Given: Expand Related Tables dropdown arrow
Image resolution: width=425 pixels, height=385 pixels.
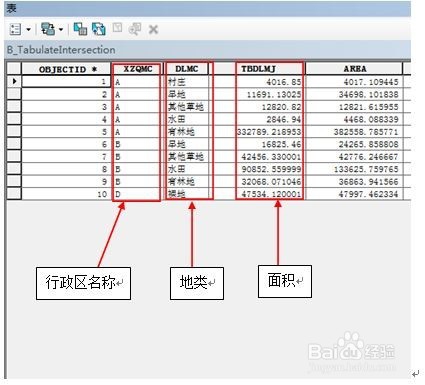Looking at the screenshot, I should coord(61,30).
